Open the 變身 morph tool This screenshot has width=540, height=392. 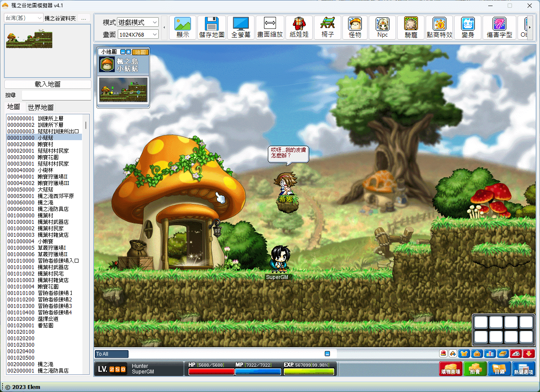point(468,28)
